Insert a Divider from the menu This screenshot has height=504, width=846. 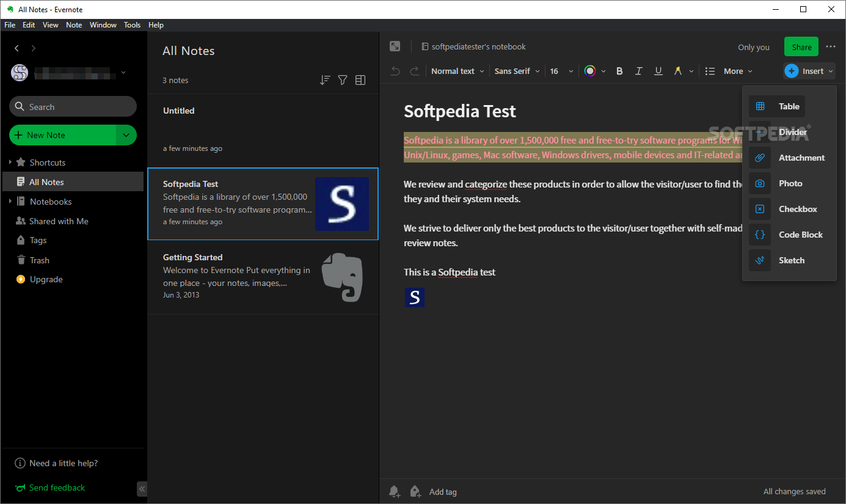pyautogui.click(x=779, y=132)
